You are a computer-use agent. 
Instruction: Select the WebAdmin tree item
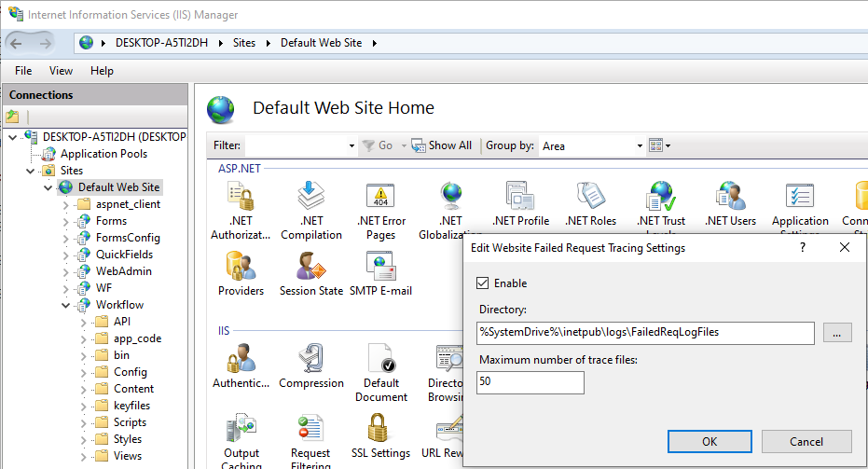tap(123, 271)
